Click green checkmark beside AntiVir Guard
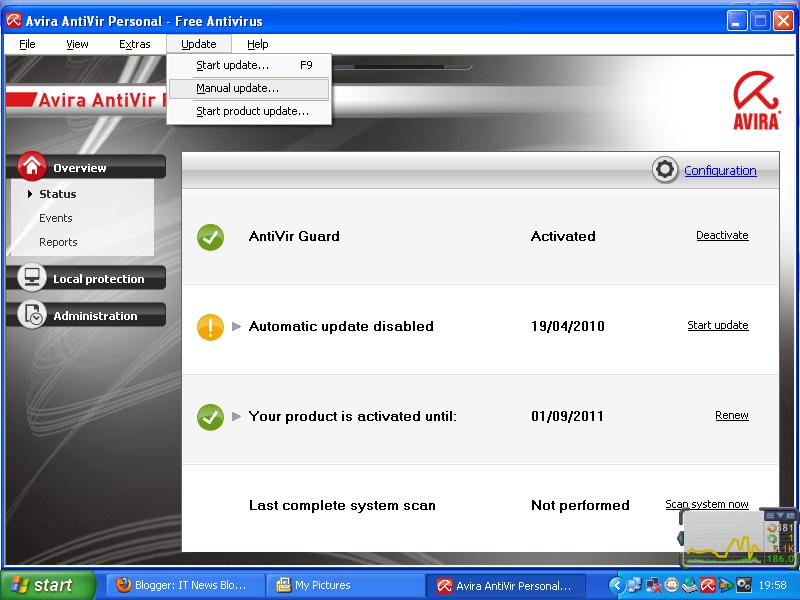Viewport: 800px width, 600px height. click(210, 237)
